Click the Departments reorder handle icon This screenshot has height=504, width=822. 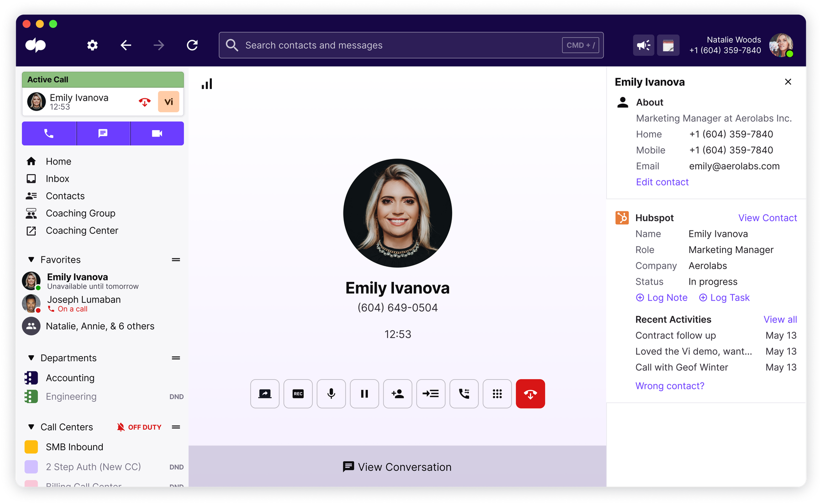[176, 358]
